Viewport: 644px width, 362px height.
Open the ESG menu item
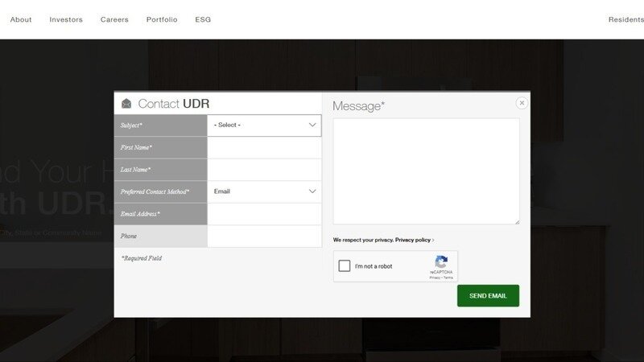click(x=203, y=19)
